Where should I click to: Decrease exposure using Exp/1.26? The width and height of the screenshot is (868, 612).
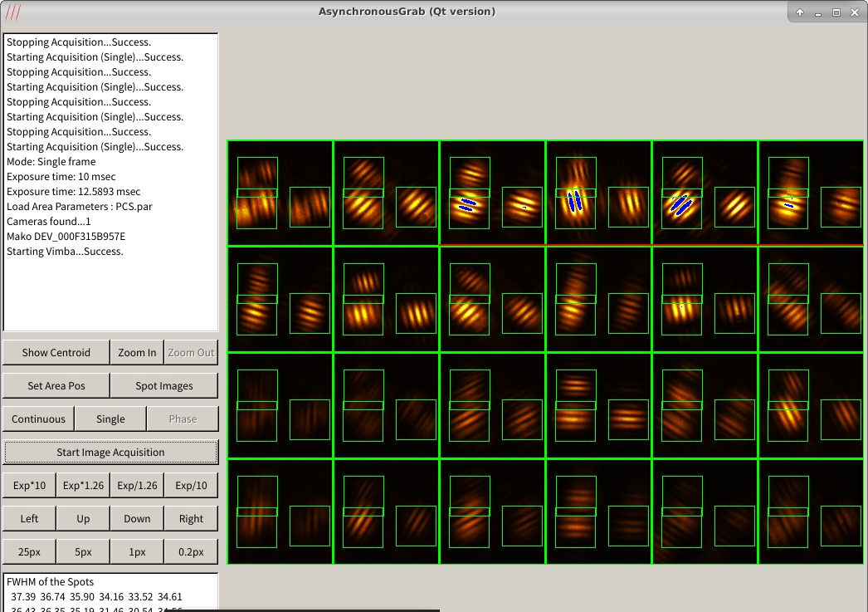[x=137, y=486]
